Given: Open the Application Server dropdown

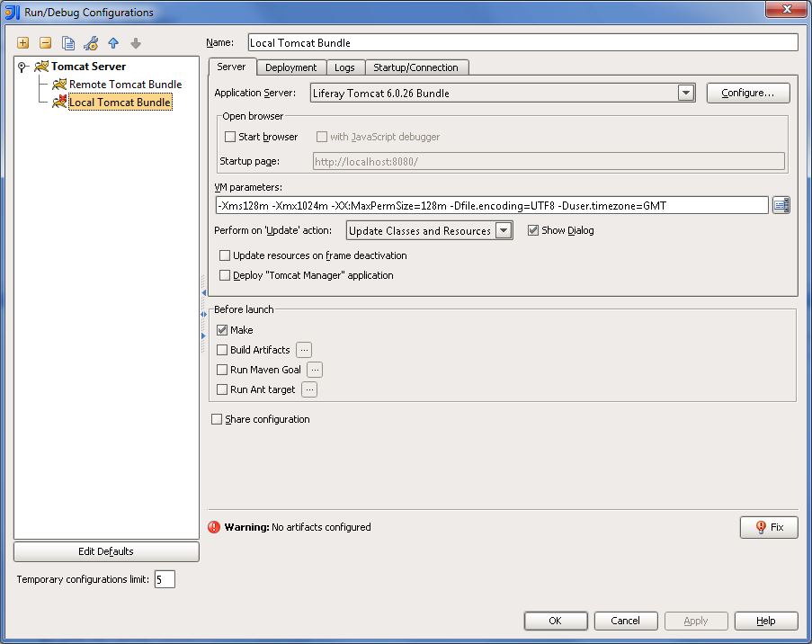Looking at the screenshot, I should pos(686,93).
